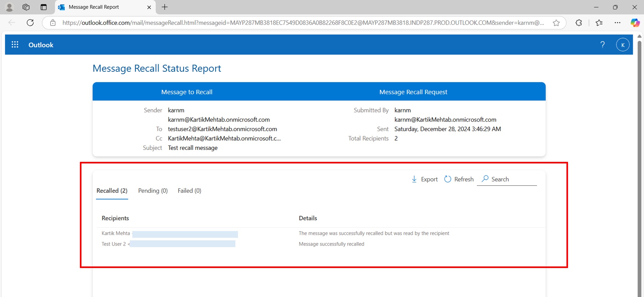644x297 pixels.
Task: Open the browser profile icon
Action: click(x=9, y=7)
